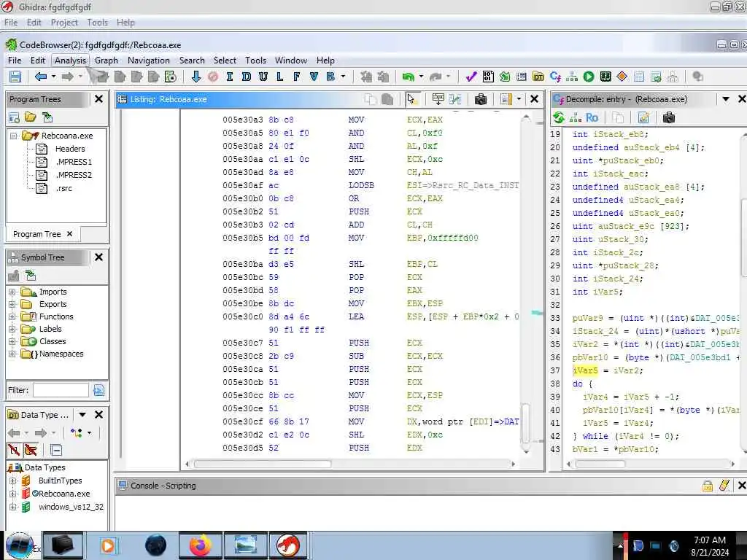
Task: Jump to next function with the F button
Action: pyautogui.click(x=296, y=76)
